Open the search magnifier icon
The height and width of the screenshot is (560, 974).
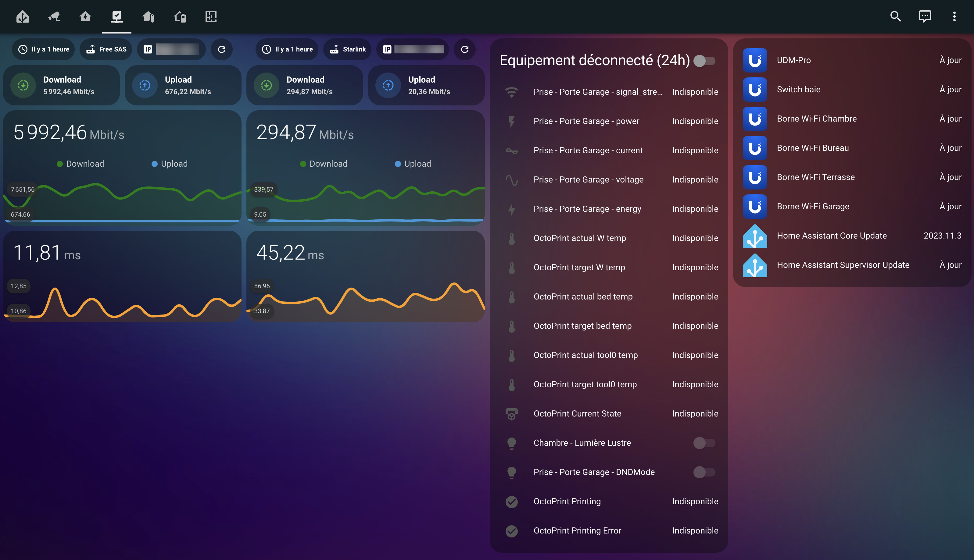coord(895,16)
